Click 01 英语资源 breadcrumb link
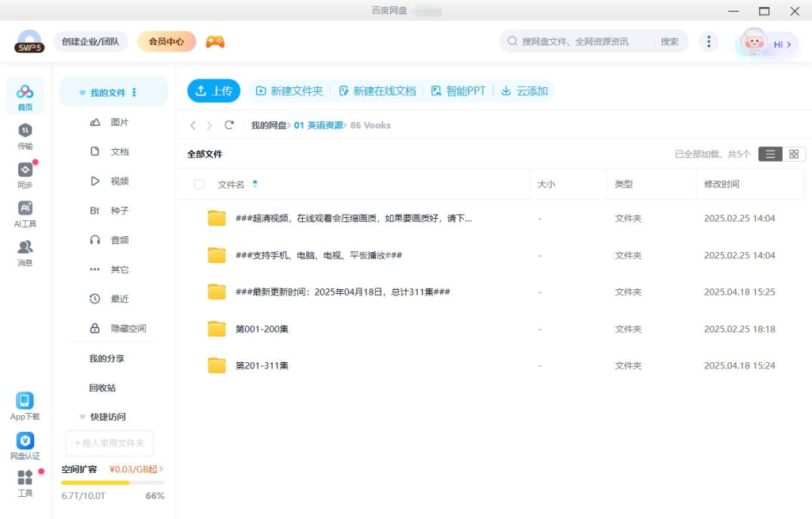 (318, 125)
